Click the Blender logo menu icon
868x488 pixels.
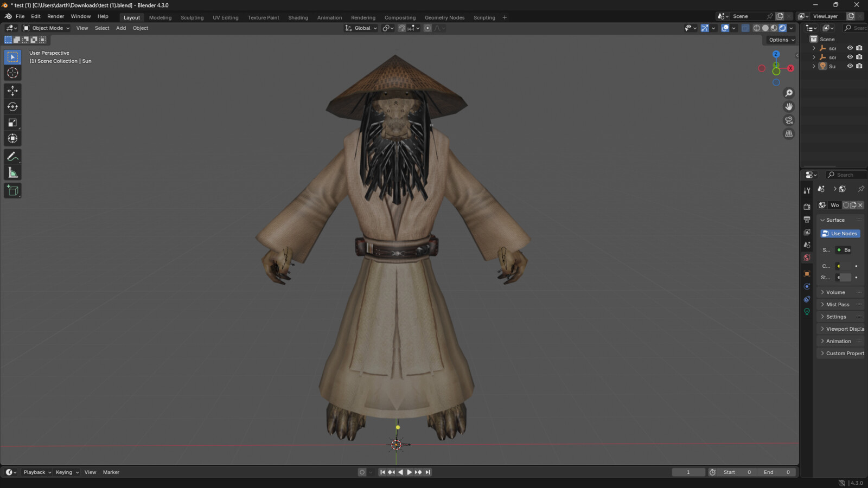(x=8, y=16)
